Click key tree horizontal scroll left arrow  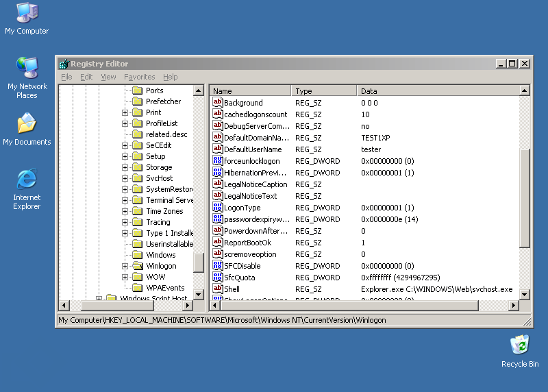(64, 305)
